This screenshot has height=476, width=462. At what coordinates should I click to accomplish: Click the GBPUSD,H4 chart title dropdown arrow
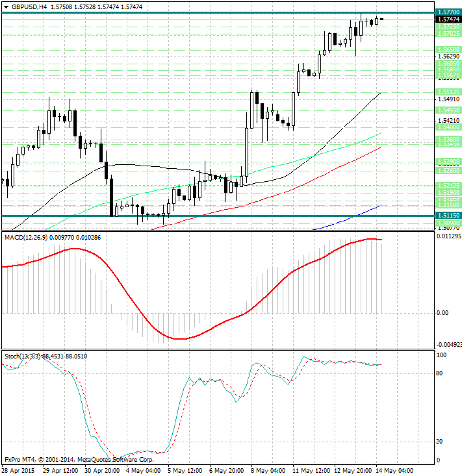(x=6, y=7)
